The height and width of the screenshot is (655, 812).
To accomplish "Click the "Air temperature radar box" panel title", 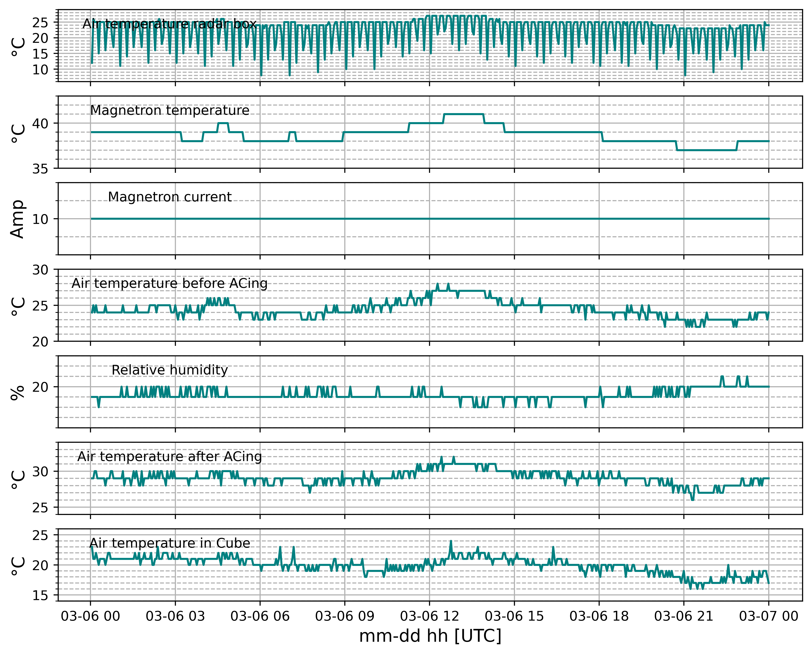I will pyautogui.click(x=169, y=24).
